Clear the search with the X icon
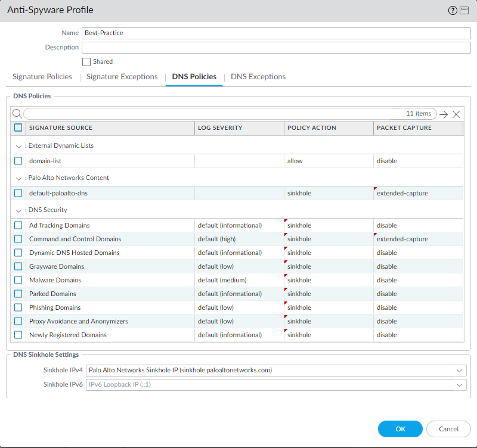 point(456,114)
